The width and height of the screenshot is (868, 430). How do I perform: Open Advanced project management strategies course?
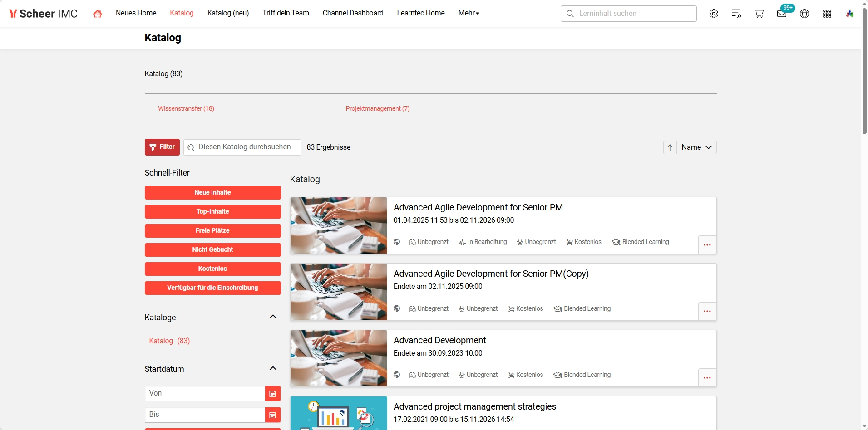pos(475,406)
